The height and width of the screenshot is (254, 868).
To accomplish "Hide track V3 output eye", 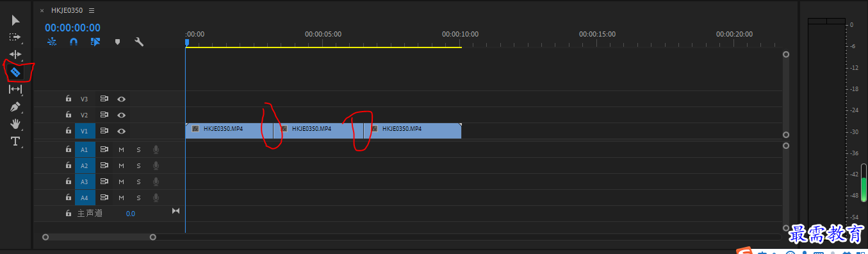I will pyautogui.click(x=121, y=99).
